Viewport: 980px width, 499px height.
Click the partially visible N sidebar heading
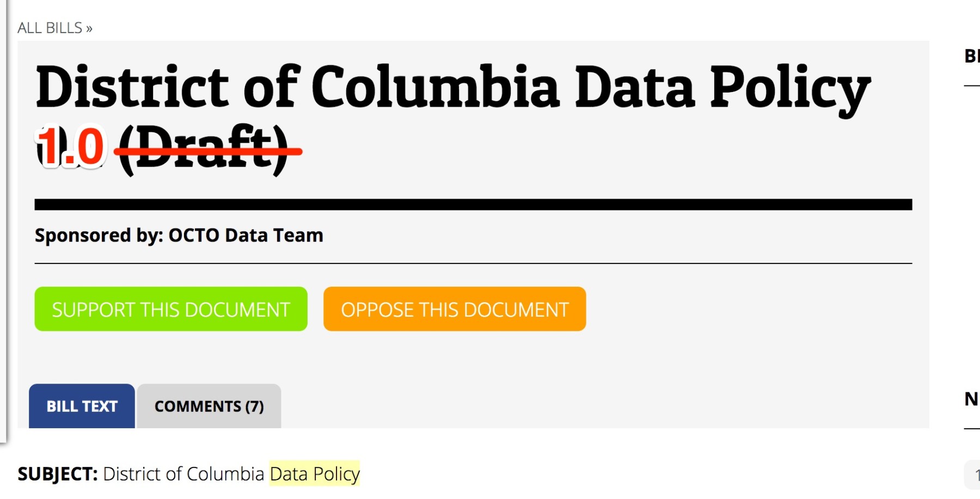click(x=971, y=399)
